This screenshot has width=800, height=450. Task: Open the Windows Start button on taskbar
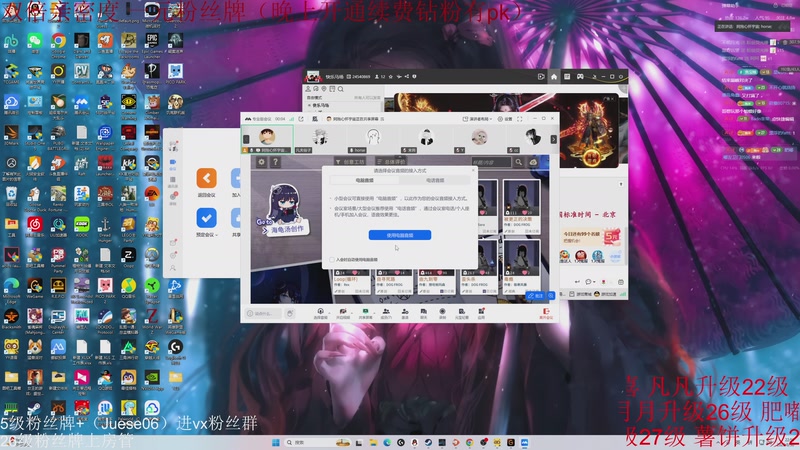(276, 442)
